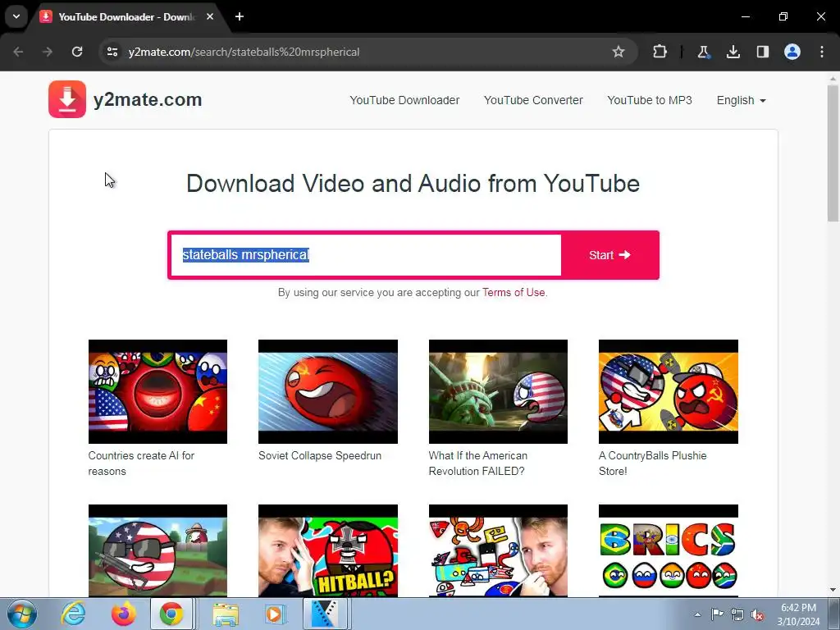Open CountryBalls Plushie Store thumbnail
840x630 pixels.
pyautogui.click(x=668, y=391)
